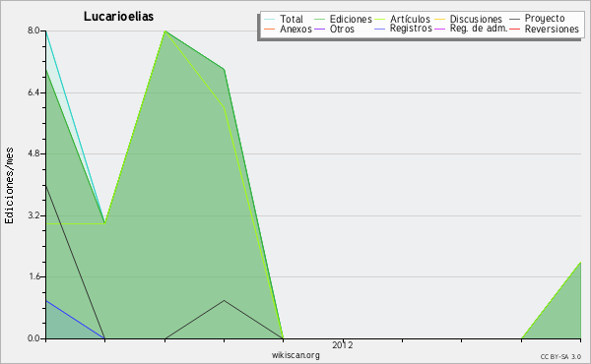Select the Reg. de adm. legend entry

(471, 29)
